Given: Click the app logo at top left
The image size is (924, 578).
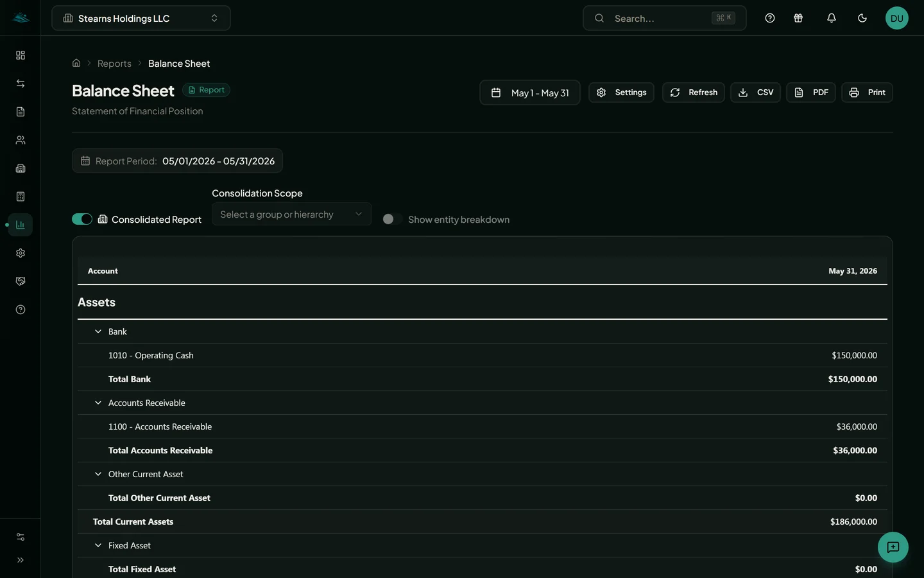Looking at the screenshot, I should point(21,18).
